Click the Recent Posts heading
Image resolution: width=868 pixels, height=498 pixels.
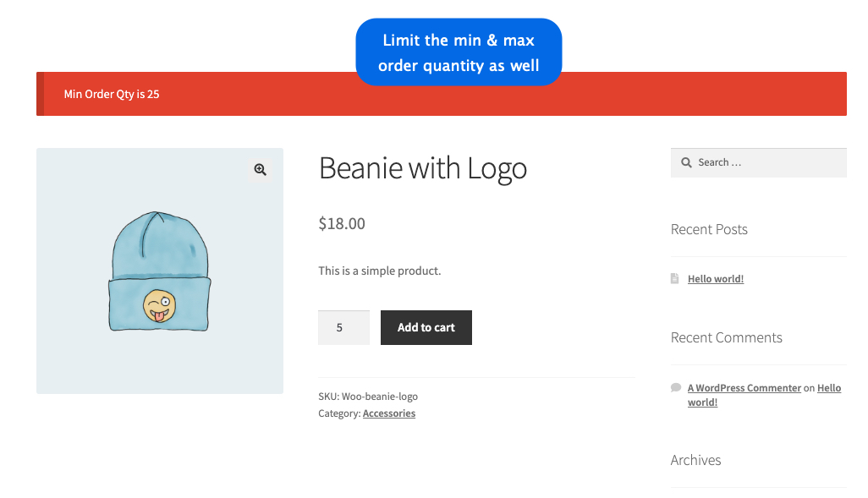[709, 229]
